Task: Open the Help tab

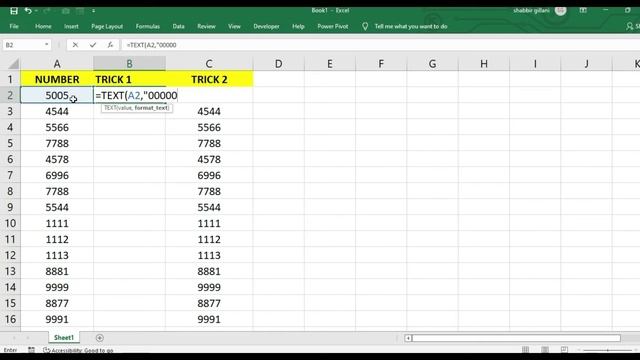Action: click(x=298, y=26)
